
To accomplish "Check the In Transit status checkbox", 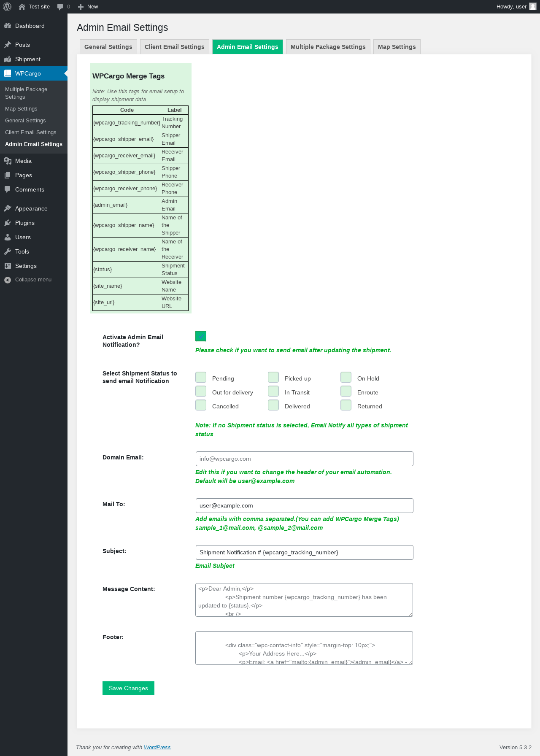I will 273,391.
